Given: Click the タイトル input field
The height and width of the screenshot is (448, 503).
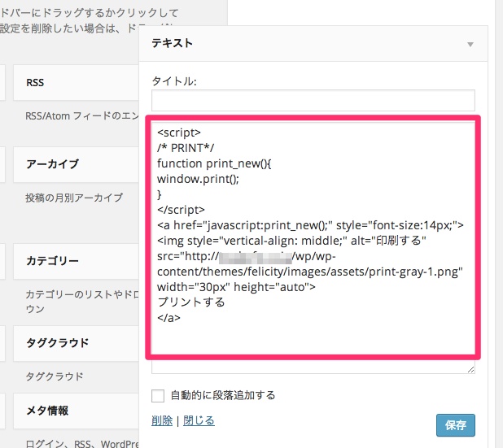Looking at the screenshot, I should click(313, 100).
